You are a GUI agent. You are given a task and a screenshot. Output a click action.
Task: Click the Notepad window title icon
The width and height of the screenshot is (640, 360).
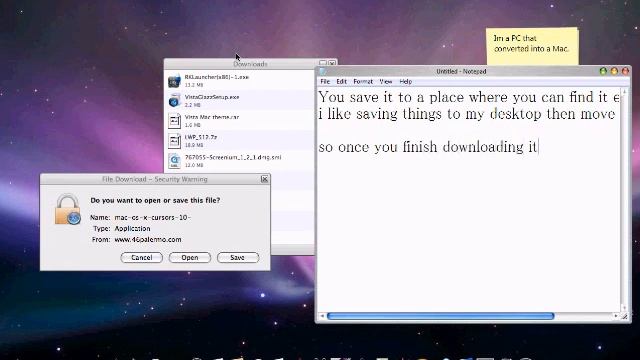pyautogui.click(x=322, y=71)
